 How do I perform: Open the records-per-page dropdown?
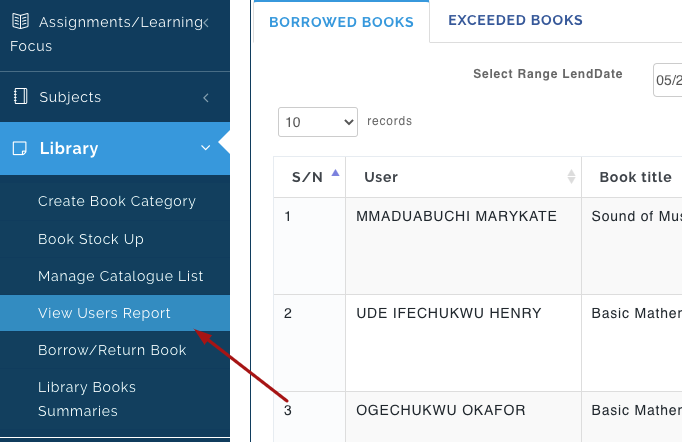tap(318, 122)
